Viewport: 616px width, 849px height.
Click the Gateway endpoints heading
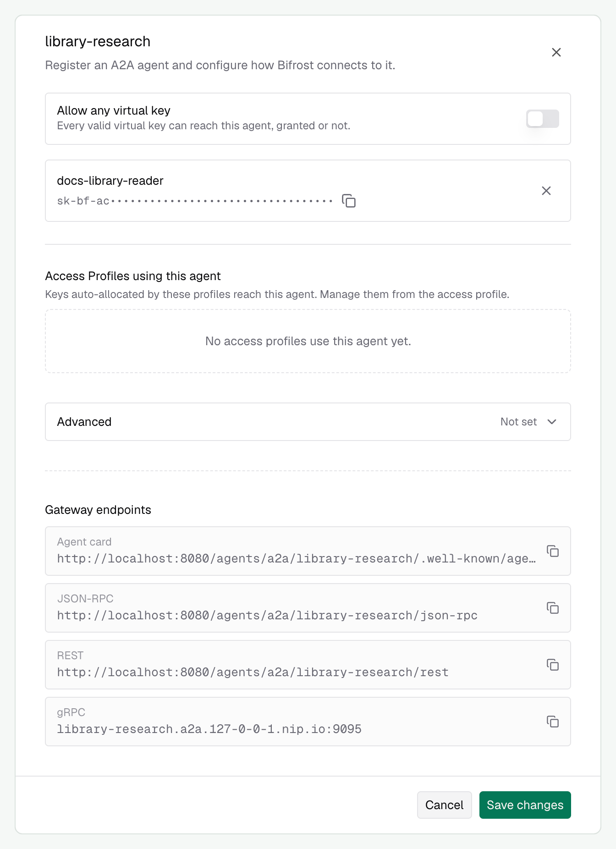click(98, 510)
